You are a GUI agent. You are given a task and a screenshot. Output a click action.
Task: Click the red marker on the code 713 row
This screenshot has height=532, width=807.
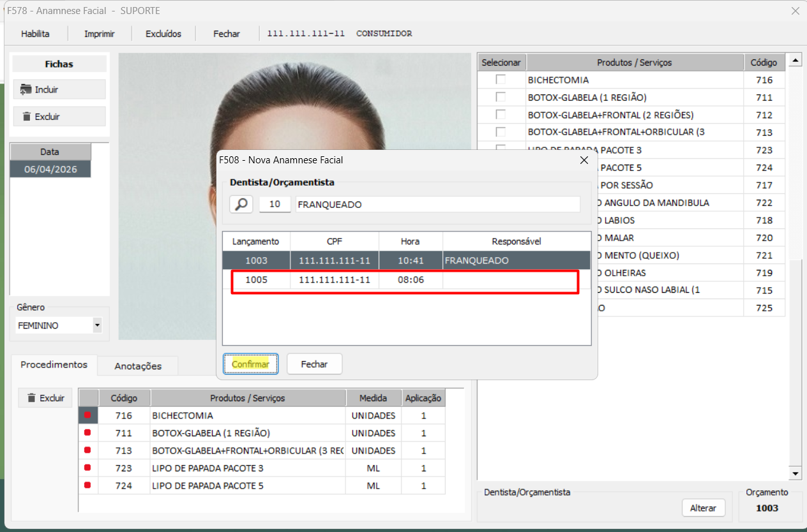[x=87, y=450]
